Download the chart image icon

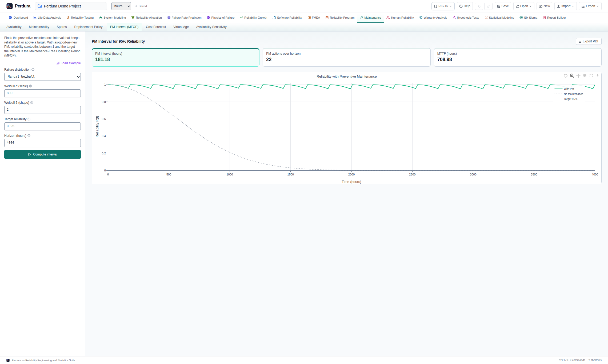point(597,76)
